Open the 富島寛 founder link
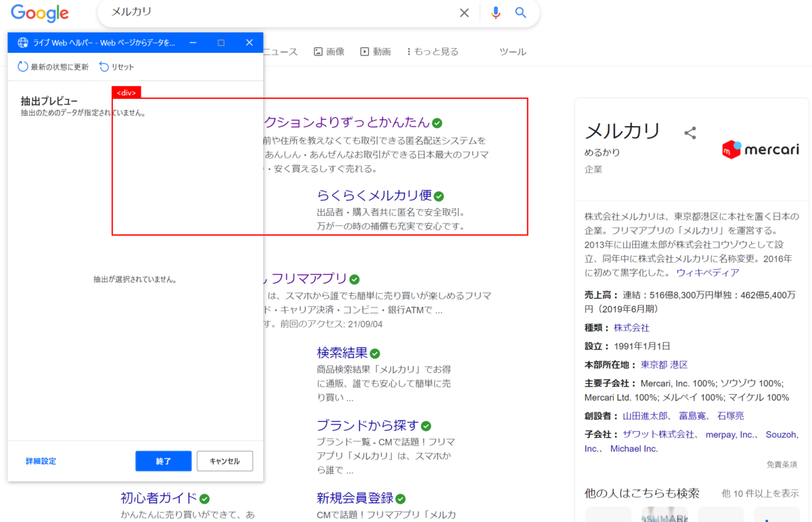812x522 pixels. (x=692, y=416)
